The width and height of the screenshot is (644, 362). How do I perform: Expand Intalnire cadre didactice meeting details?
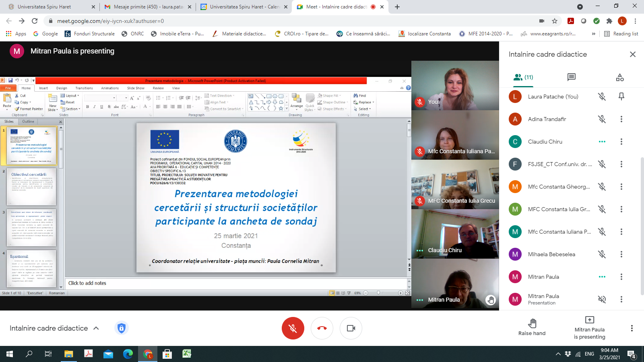pos(96,328)
